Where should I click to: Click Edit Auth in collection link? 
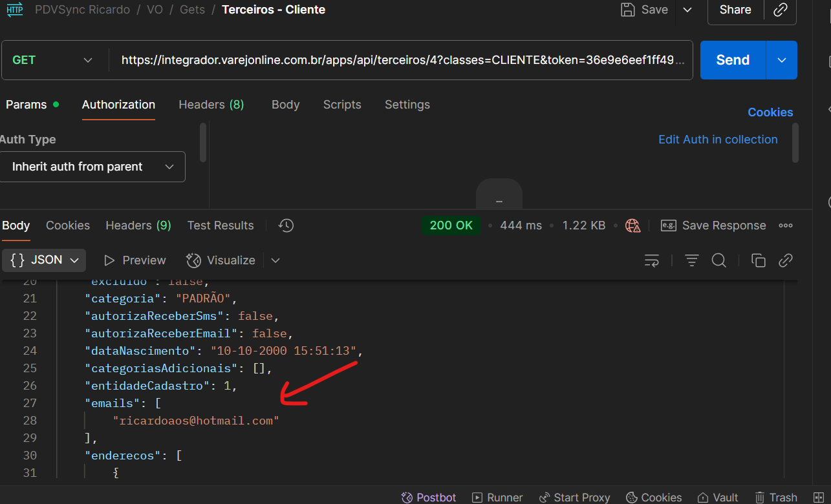(x=718, y=140)
